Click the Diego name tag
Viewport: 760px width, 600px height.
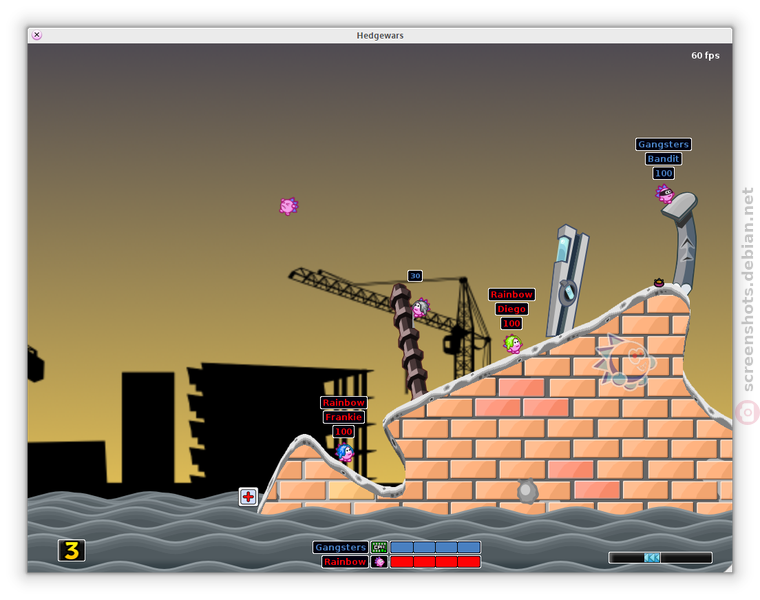click(x=512, y=309)
